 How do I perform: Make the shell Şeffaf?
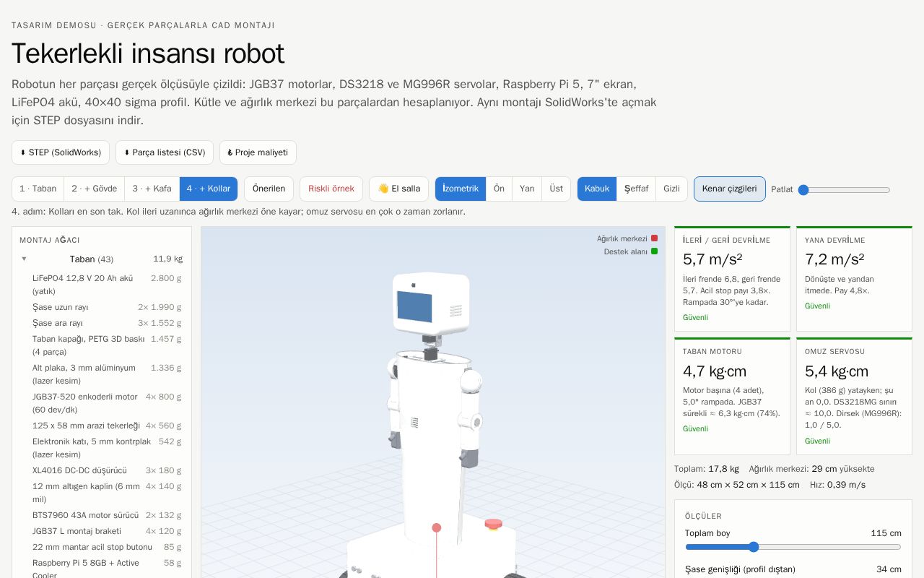(x=637, y=189)
